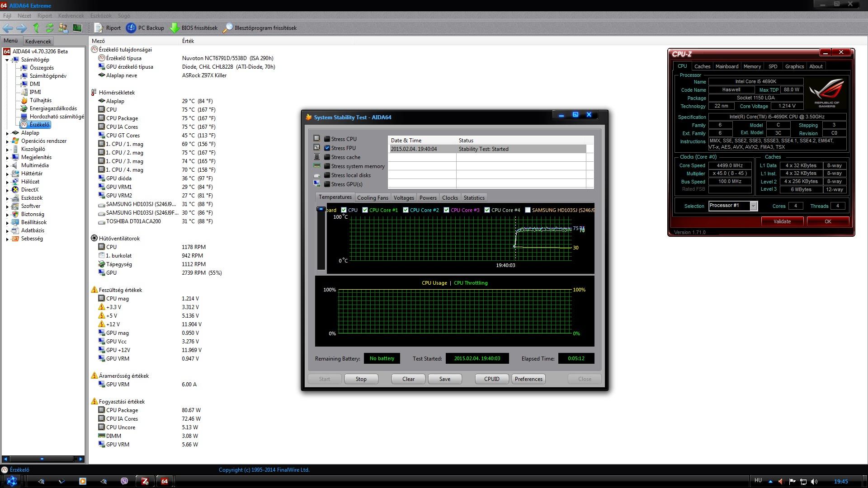Click Validate in CPU-Z

pyautogui.click(x=782, y=221)
